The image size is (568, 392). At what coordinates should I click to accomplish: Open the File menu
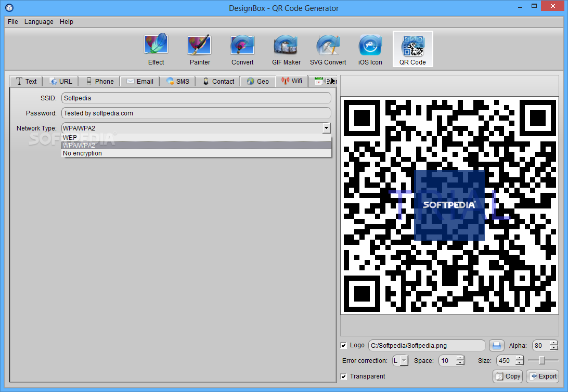12,22
